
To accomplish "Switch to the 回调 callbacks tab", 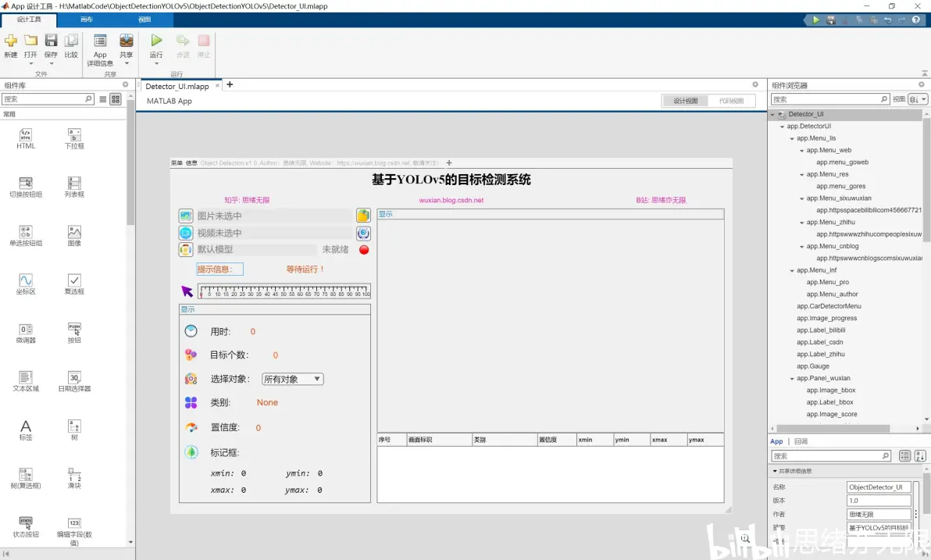I will pos(801,441).
